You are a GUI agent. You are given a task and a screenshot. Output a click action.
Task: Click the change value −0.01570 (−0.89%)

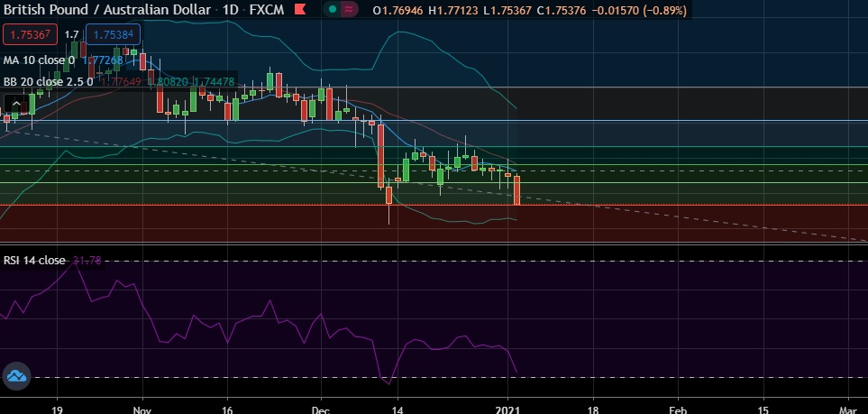(x=638, y=10)
